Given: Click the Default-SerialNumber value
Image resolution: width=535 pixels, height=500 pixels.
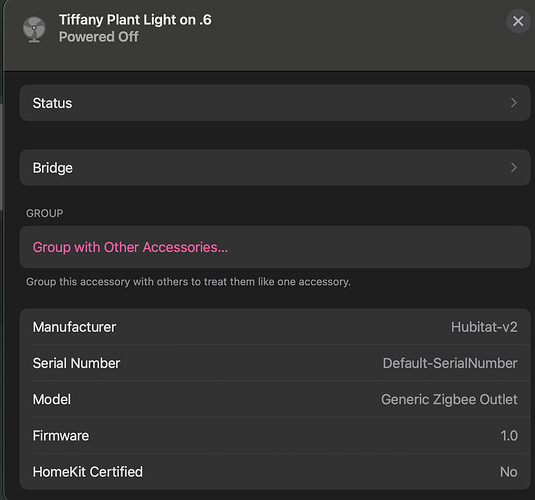Looking at the screenshot, I should [x=450, y=363].
